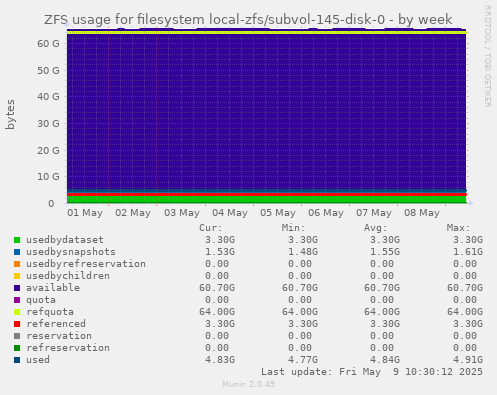The image size is (497, 395).
Task: Click the purple available area in the graph
Action: tap(267, 112)
